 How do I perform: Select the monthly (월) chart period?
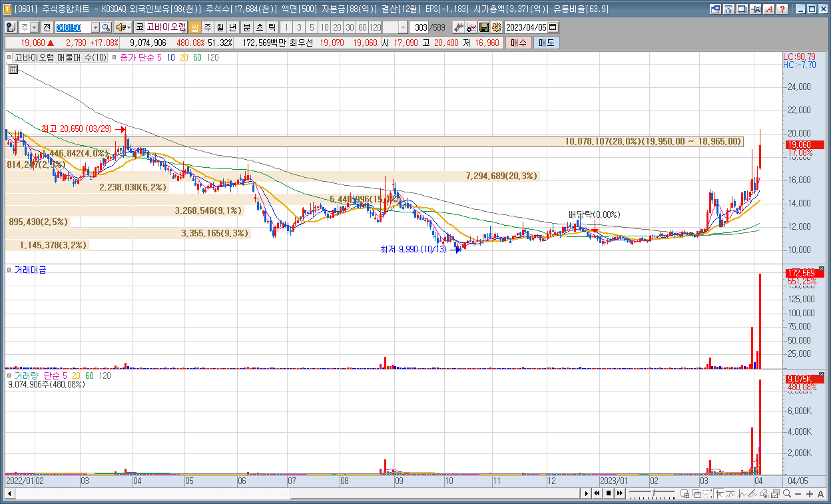220,27
